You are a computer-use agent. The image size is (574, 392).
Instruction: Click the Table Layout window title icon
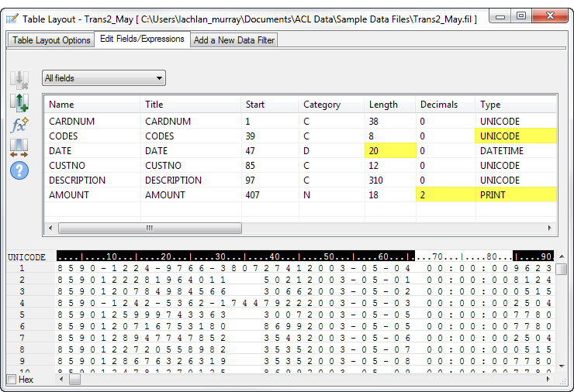(x=12, y=17)
